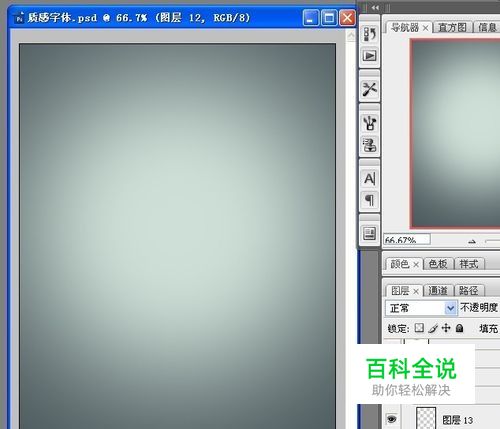Image resolution: width=500 pixels, height=429 pixels.
Task: Open the 正常 blend mode dropdown
Action: 421,308
